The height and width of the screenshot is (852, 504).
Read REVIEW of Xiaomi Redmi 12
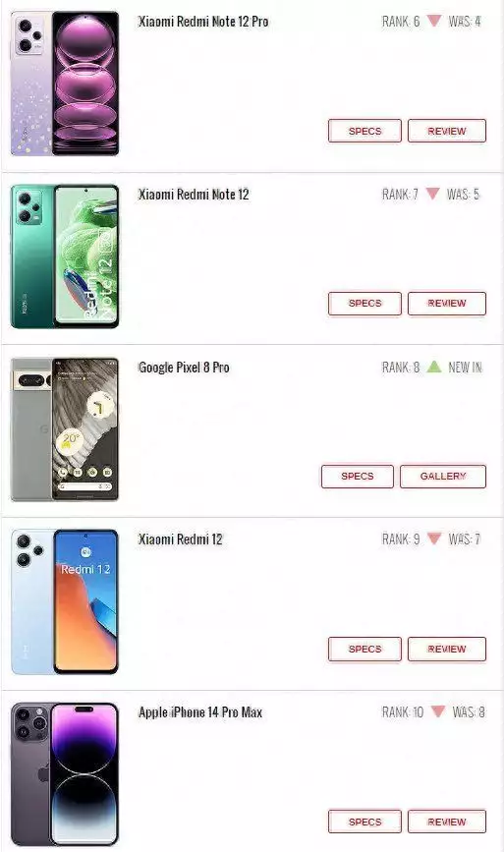[x=447, y=649]
